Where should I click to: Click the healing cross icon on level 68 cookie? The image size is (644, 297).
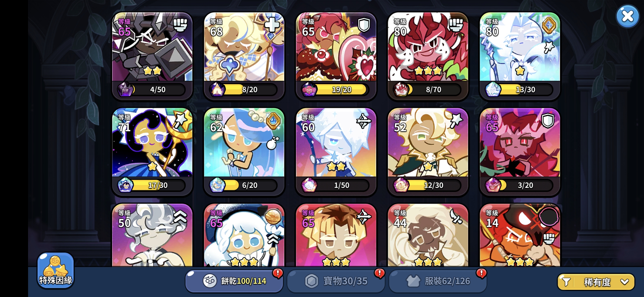pos(272,25)
